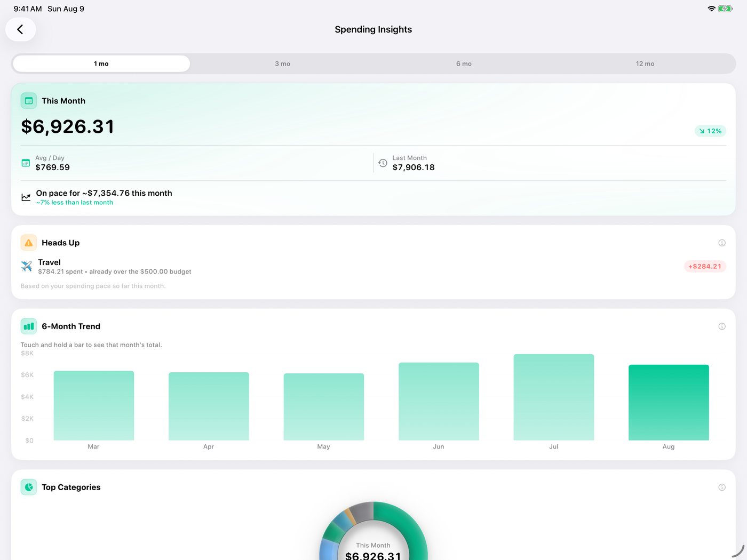Tap the blue segment of the donut chart
747x560 pixels.
(328, 550)
